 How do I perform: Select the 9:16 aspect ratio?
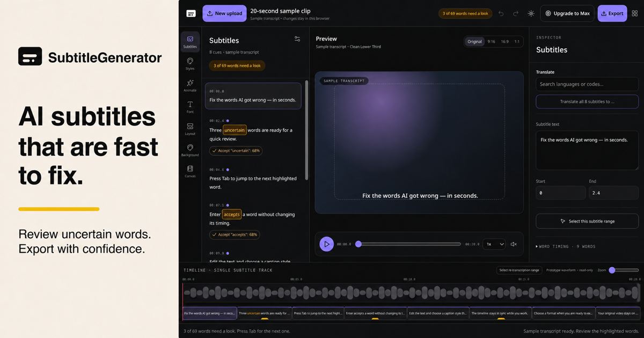click(x=491, y=41)
